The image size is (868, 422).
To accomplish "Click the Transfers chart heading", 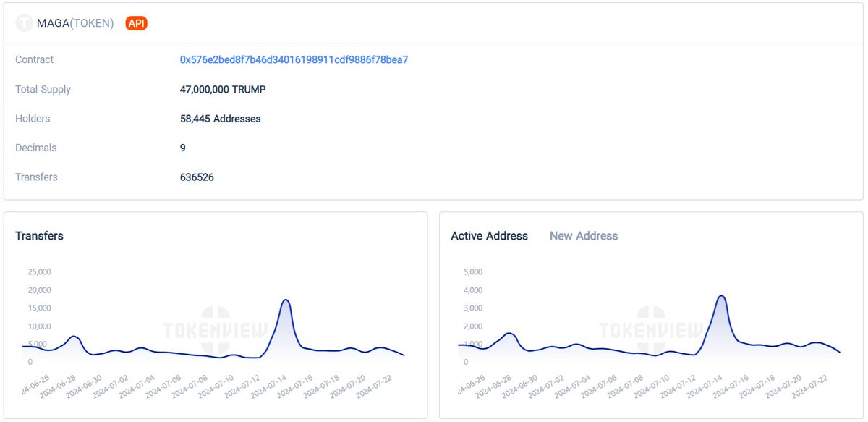I will [39, 236].
